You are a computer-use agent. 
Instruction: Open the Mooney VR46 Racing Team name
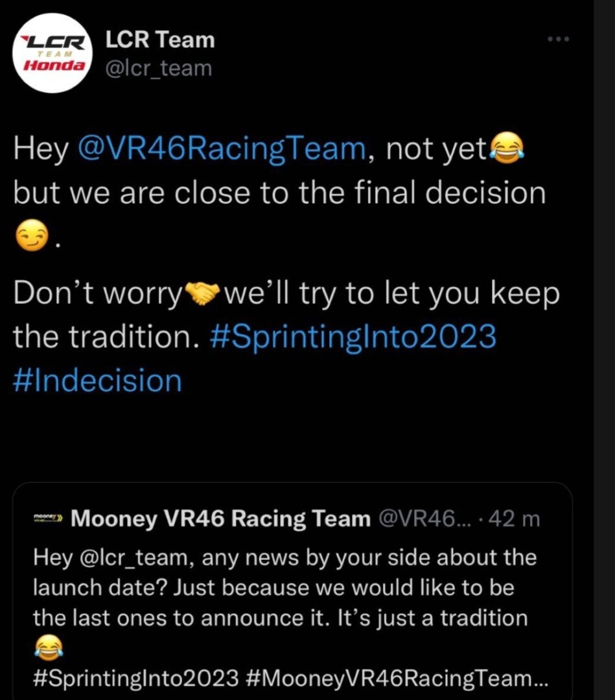coord(220,519)
